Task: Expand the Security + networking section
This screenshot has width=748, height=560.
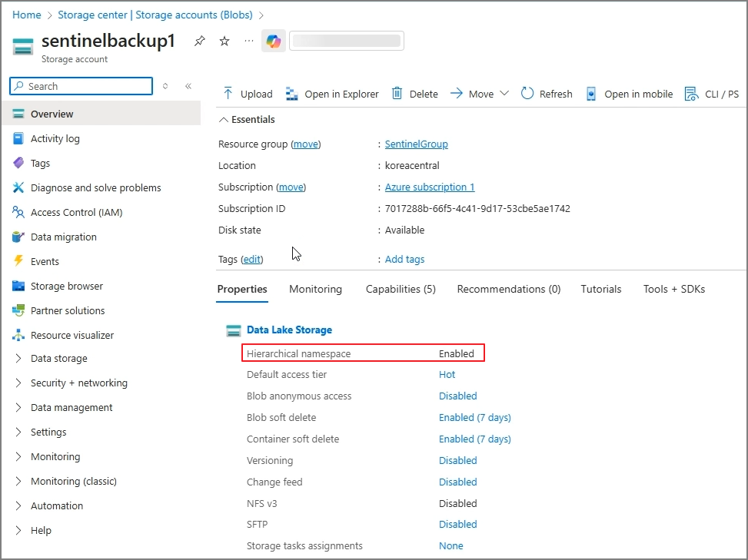Action: click(x=18, y=383)
